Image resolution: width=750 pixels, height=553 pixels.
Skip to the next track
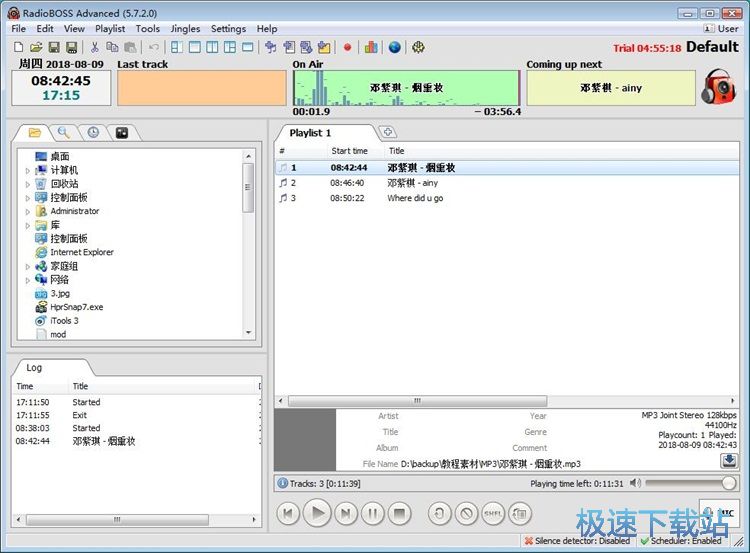point(345,514)
